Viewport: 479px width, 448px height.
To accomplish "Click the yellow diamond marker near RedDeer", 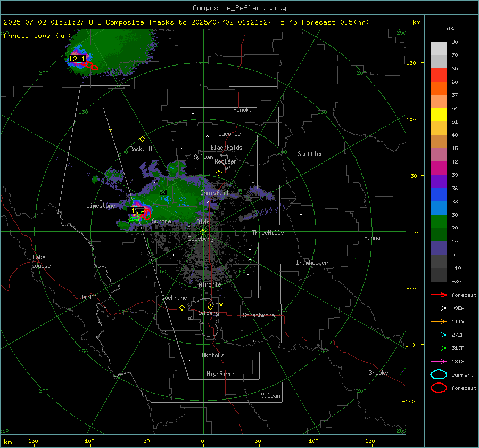I will click(219, 173).
